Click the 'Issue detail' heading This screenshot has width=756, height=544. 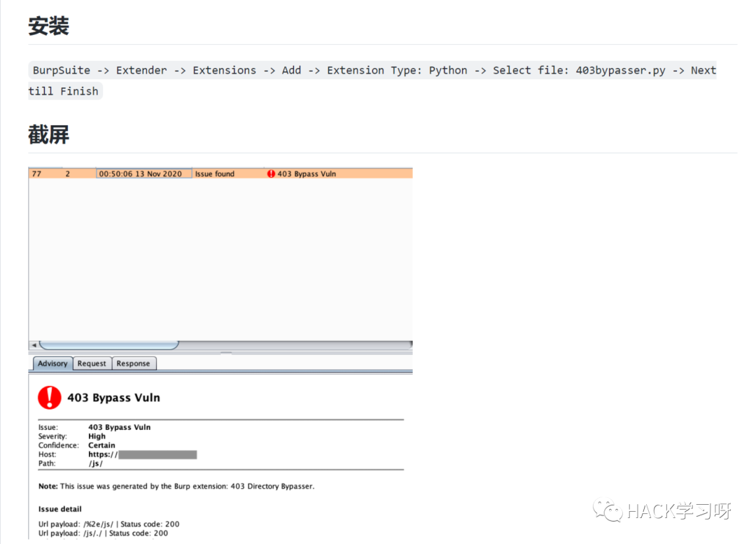(59, 509)
